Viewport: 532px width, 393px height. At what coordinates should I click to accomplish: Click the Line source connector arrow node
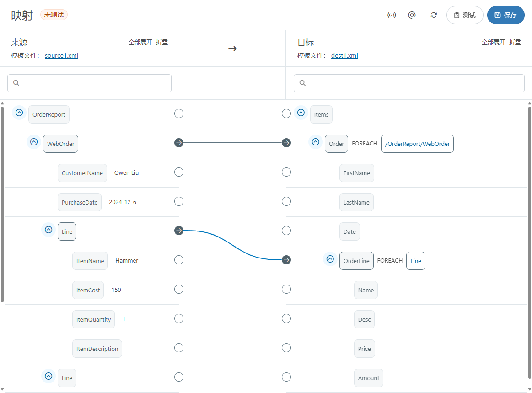click(x=179, y=231)
